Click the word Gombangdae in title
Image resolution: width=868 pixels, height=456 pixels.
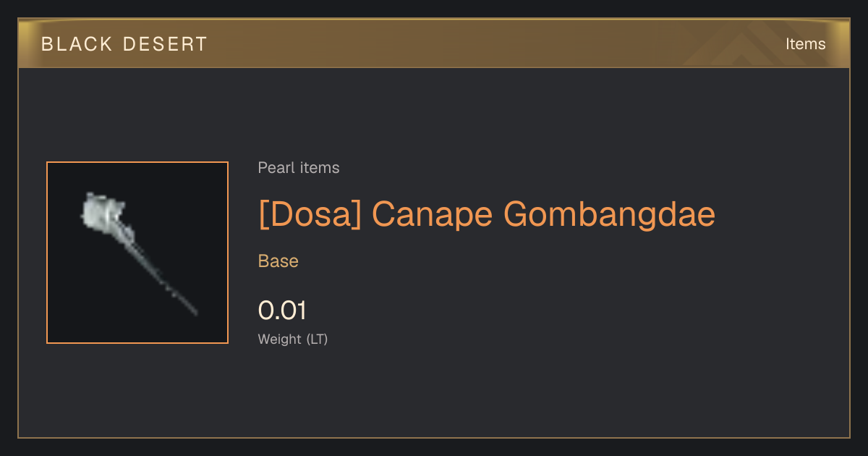point(609,214)
